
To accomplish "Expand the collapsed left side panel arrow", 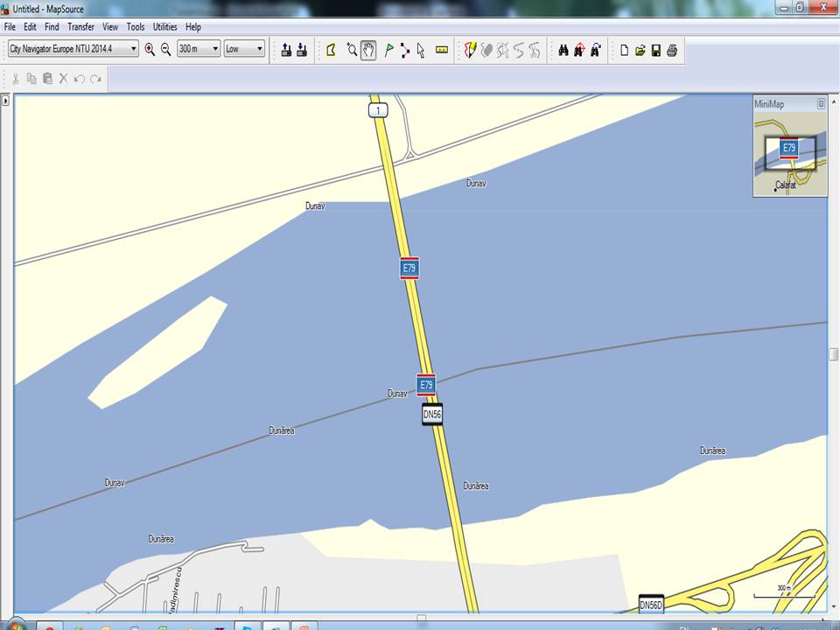I will click(x=5, y=101).
